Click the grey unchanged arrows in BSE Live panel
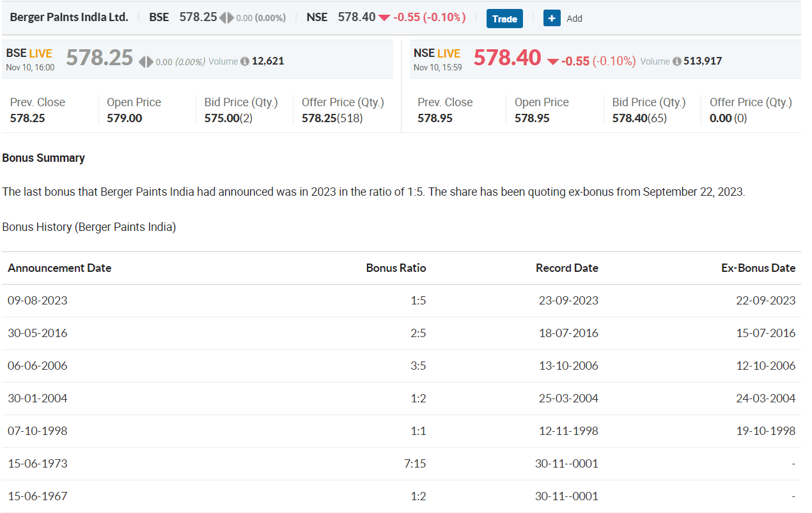Screen dimensions: 812x513 (x=146, y=61)
